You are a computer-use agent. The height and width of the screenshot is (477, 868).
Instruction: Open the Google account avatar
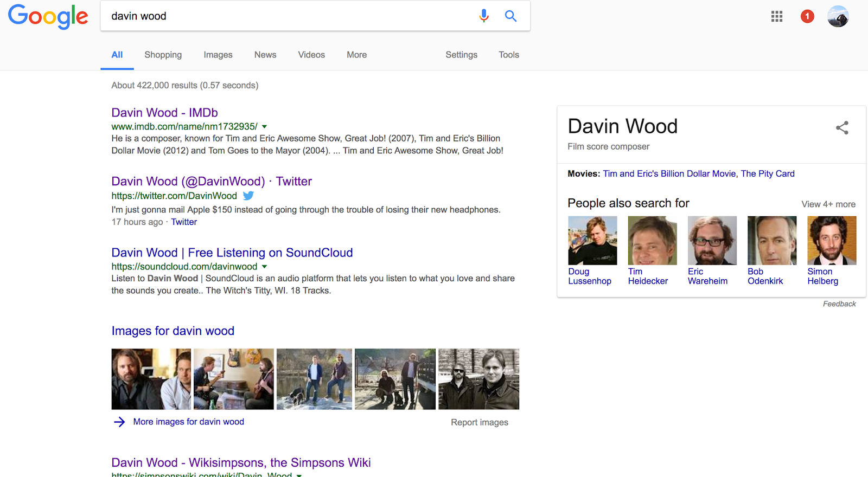pyautogui.click(x=838, y=16)
